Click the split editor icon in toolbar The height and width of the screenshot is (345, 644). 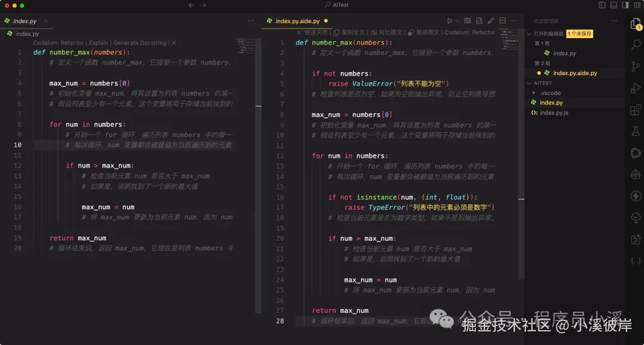(503, 20)
